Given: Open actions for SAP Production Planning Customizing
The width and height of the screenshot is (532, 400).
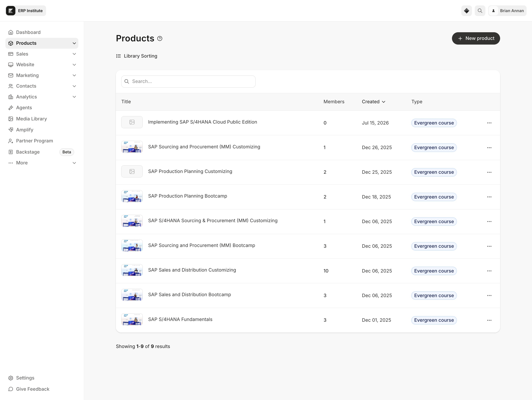Looking at the screenshot, I should click(x=489, y=172).
